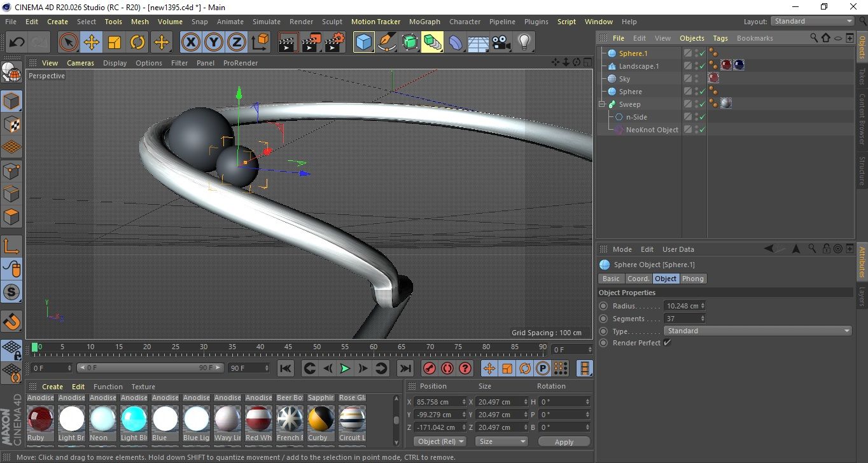This screenshot has height=463, width=868.
Task: Toggle Landscape.1 enabled checkmark
Action: coord(703,66)
